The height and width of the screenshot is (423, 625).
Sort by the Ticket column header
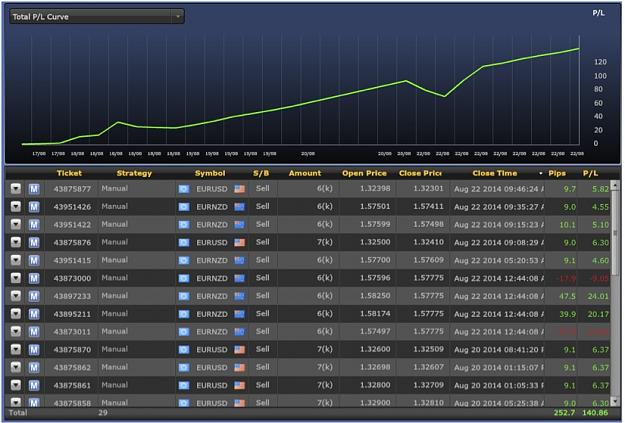tap(69, 173)
